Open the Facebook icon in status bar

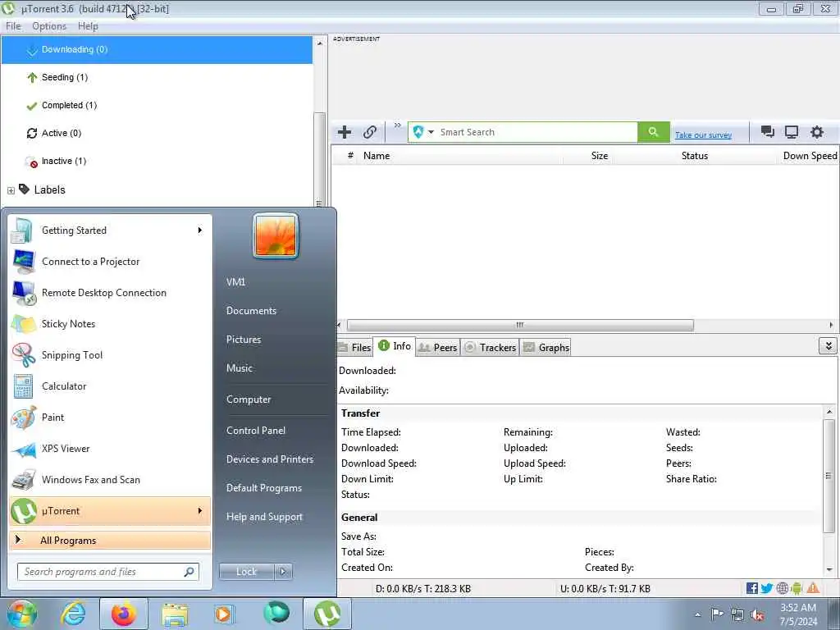pyautogui.click(x=751, y=588)
